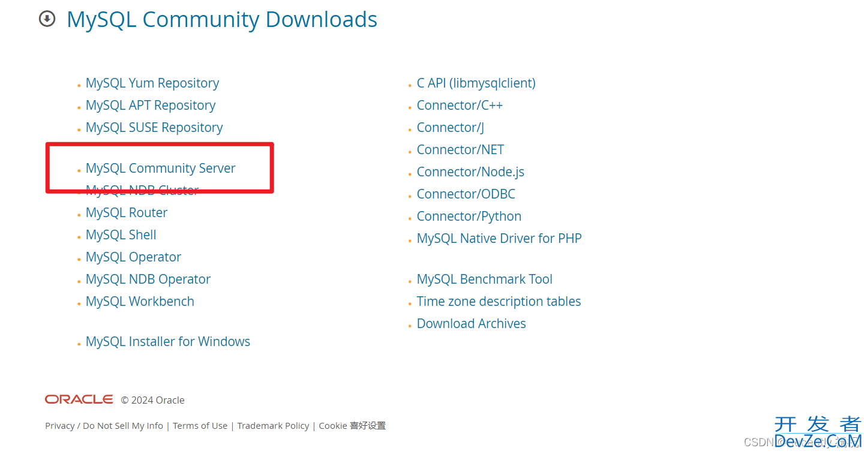This screenshot has width=868, height=454.
Task: Open Connector/ODBC download link
Action: (466, 194)
